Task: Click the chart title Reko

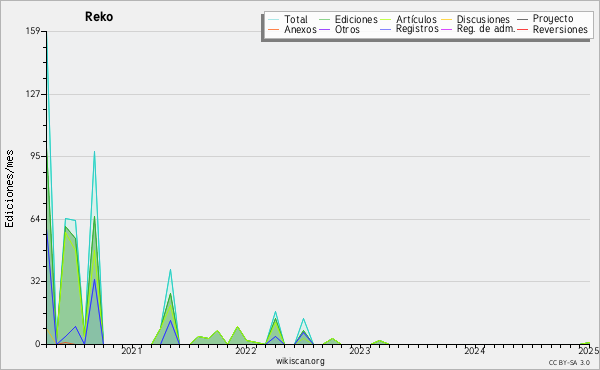Action: pyautogui.click(x=99, y=17)
